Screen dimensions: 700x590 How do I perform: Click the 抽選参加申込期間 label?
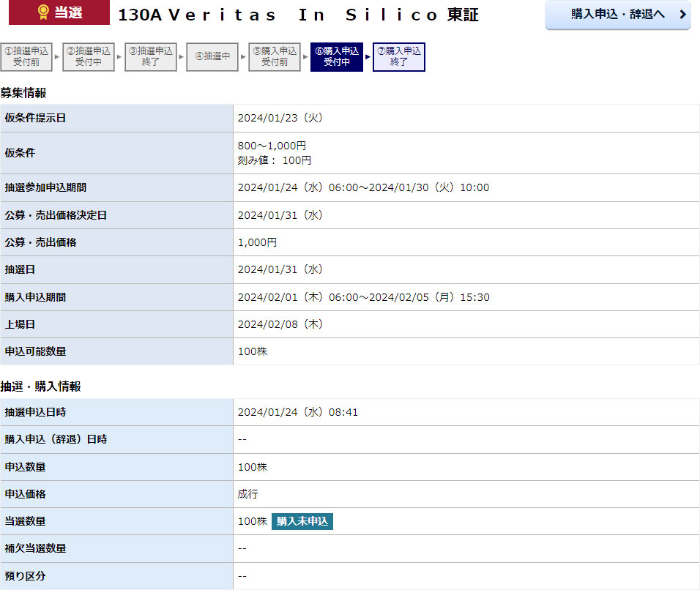[x=45, y=187]
